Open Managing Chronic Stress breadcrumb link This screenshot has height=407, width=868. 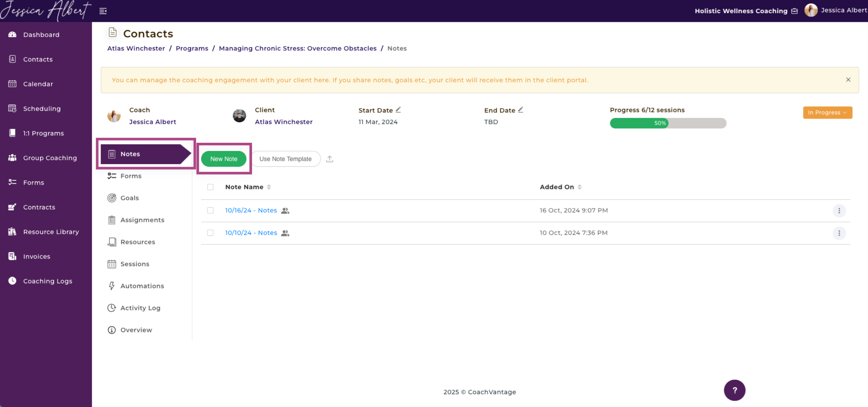[x=298, y=48]
